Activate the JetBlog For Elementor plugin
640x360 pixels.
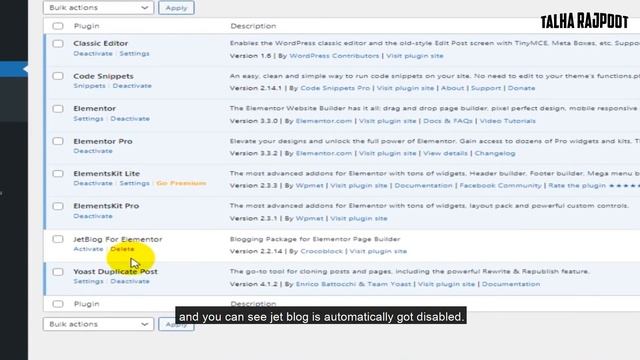point(88,249)
